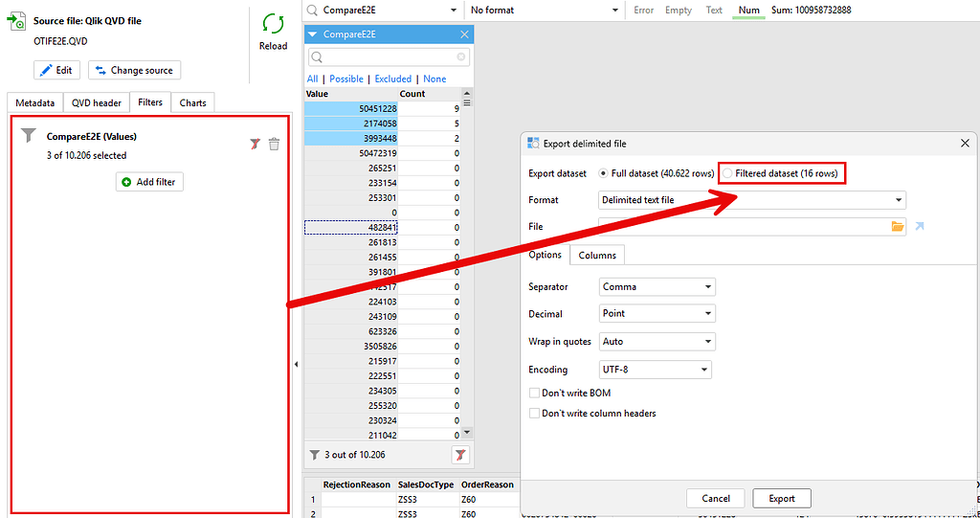
Task: Click the Error value type indicator
Action: coord(643,10)
